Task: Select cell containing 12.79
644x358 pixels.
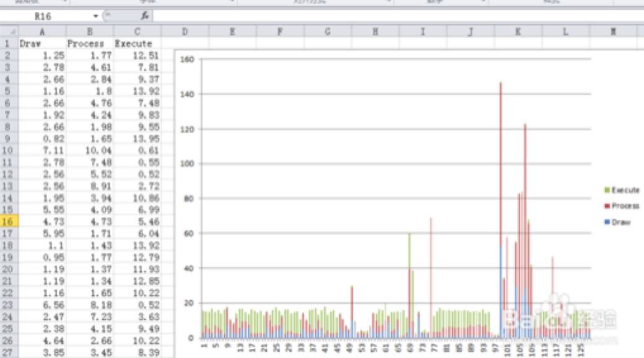Action: [137, 258]
